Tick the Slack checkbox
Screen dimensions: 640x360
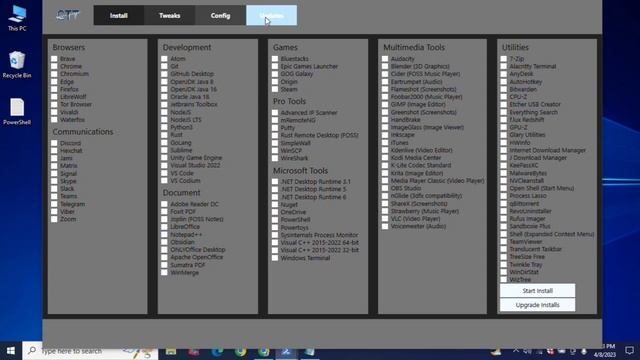click(x=54, y=189)
